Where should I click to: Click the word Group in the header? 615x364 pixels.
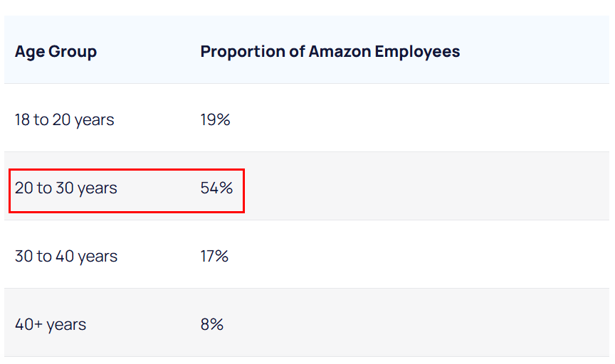73,52
